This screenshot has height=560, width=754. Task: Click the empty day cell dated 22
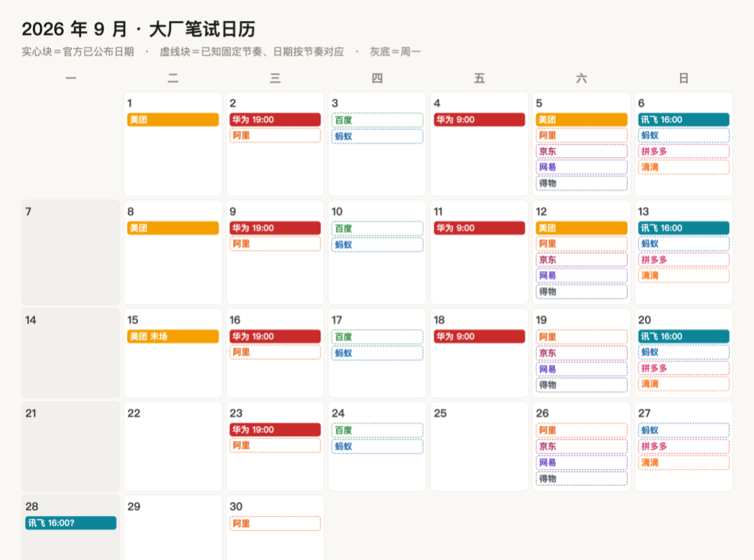coord(172,446)
